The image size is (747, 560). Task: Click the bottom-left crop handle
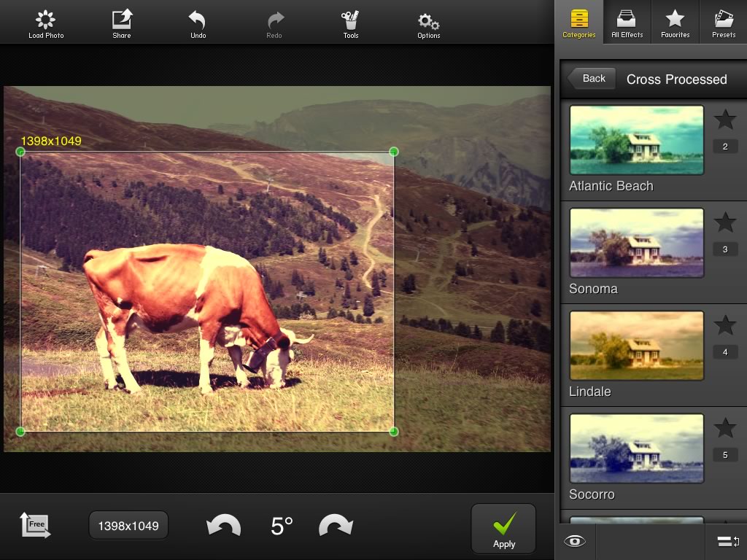(x=20, y=432)
